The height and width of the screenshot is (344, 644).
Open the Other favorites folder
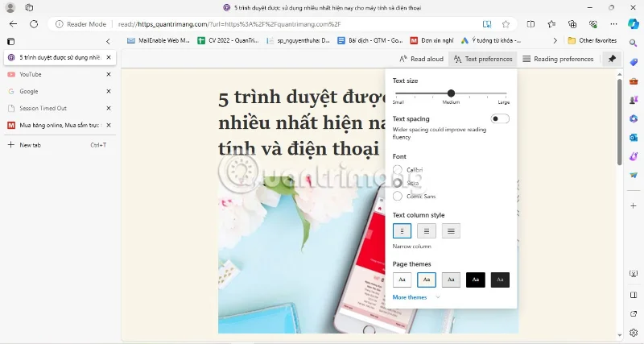[592, 40]
